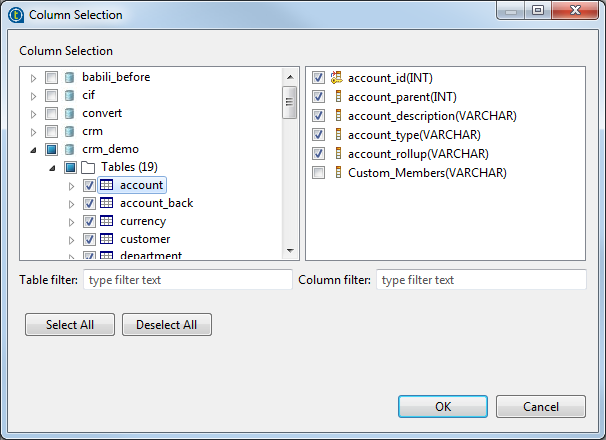Click the crm database icon
The image size is (606, 440).
point(69,131)
